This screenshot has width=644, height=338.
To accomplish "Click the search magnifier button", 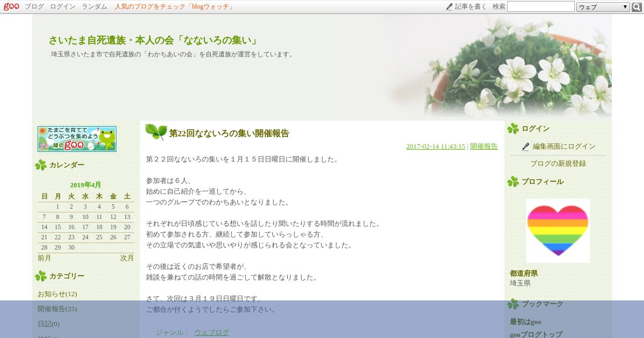I will click(637, 7).
